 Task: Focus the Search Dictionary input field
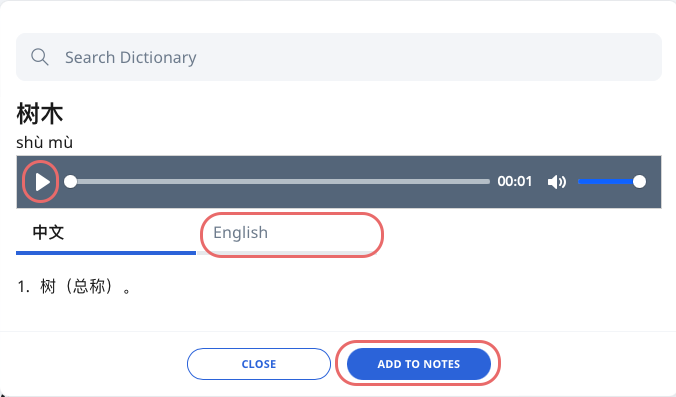click(338, 57)
